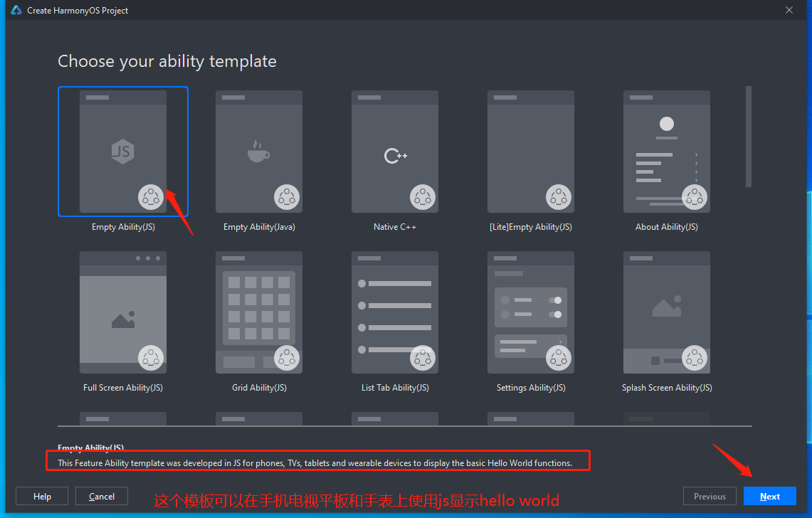Viewport: 812px width, 518px height.
Task: Click the HarmonyOS badge on [Lite]Empty Ability(JS)
Action: 559,197
